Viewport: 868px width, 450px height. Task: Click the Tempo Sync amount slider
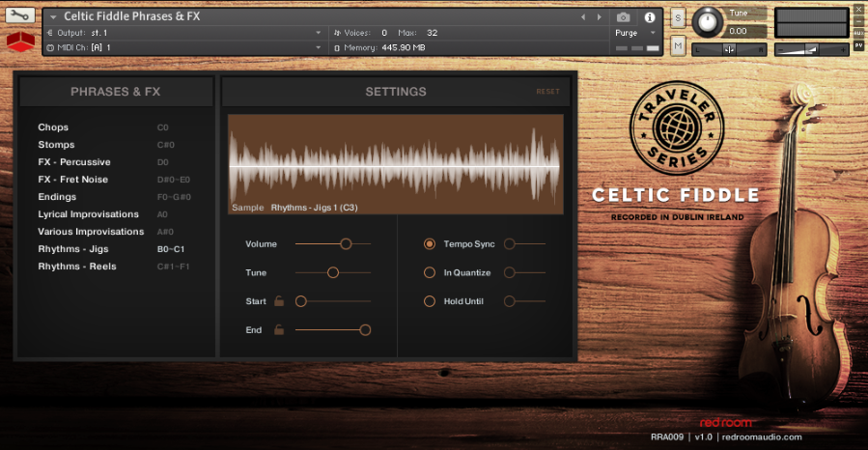[525, 243]
